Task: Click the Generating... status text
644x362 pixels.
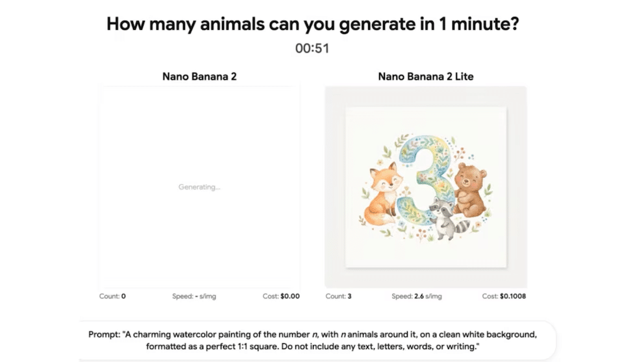Action: pos(199,187)
